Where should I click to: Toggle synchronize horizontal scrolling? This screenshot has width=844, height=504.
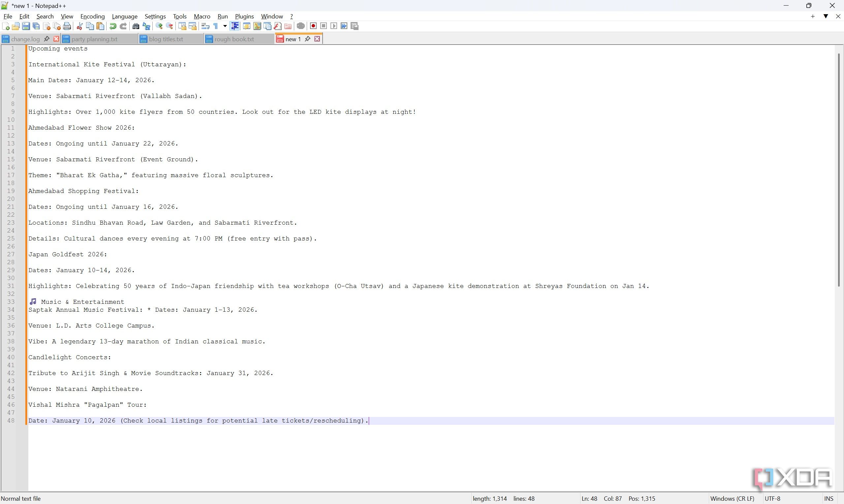point(193,26)
